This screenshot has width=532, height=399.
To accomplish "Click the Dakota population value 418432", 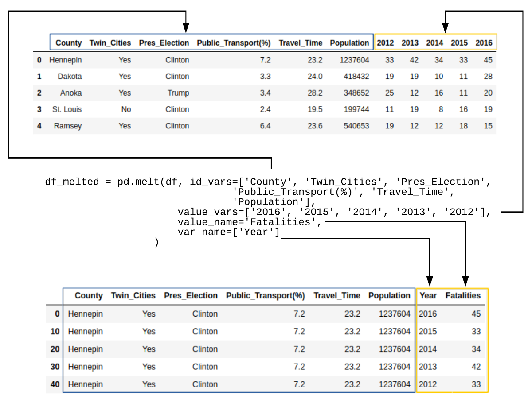I will tap(356, 76).
